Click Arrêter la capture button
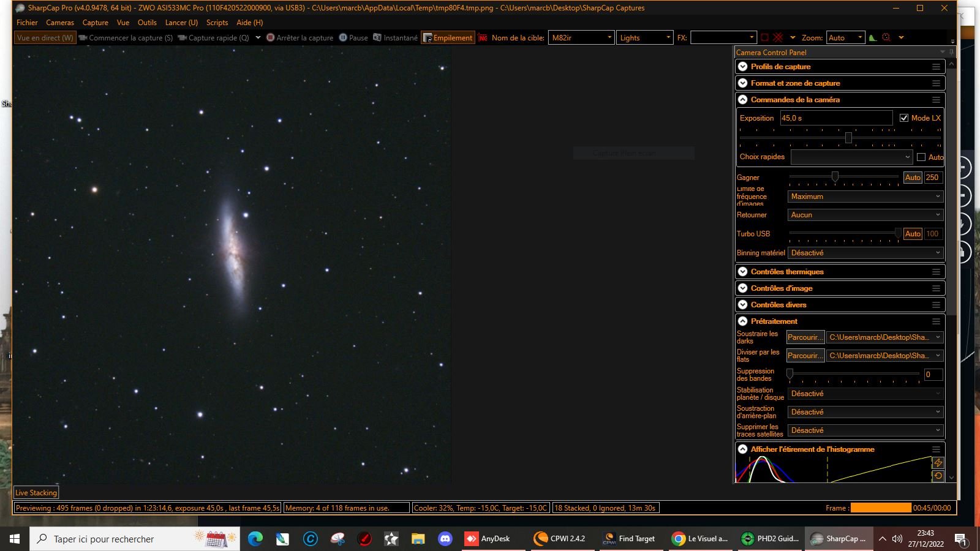 [300, 37]
